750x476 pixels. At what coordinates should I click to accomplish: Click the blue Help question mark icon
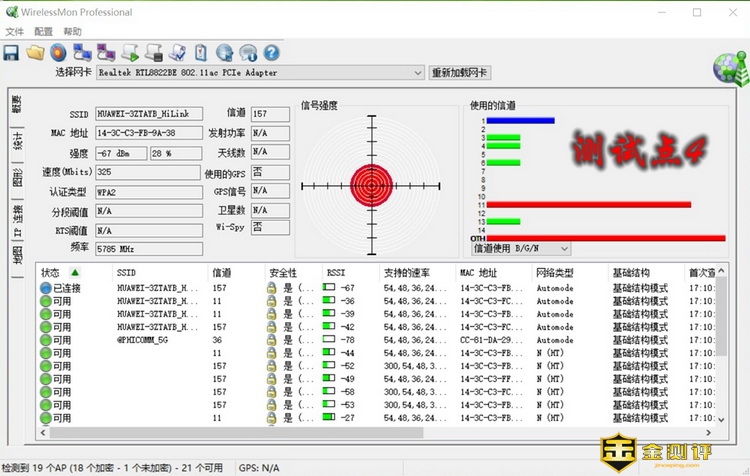click(271, 52)
